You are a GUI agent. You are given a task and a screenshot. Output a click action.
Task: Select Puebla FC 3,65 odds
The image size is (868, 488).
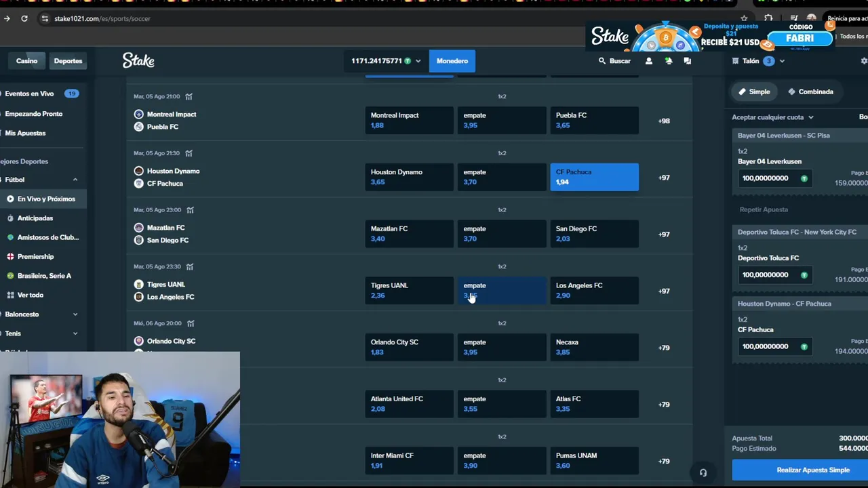tap(594, 120)
